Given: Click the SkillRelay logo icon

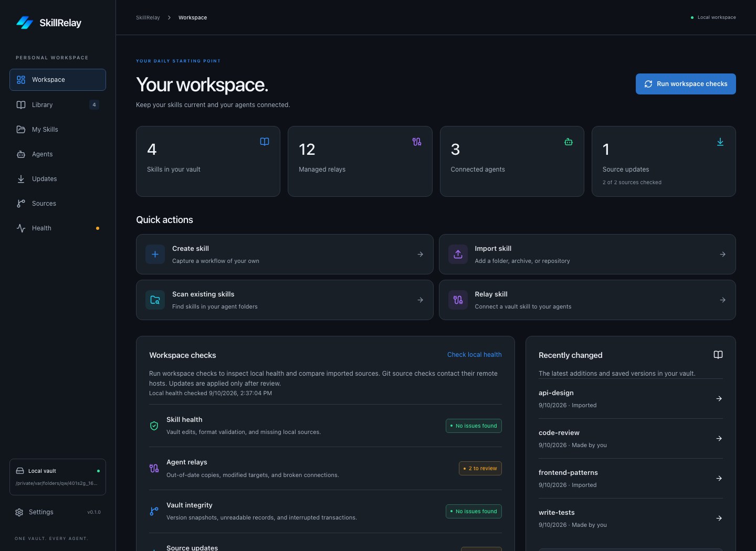Looking at the screenshot, I should tap(25, 23).
